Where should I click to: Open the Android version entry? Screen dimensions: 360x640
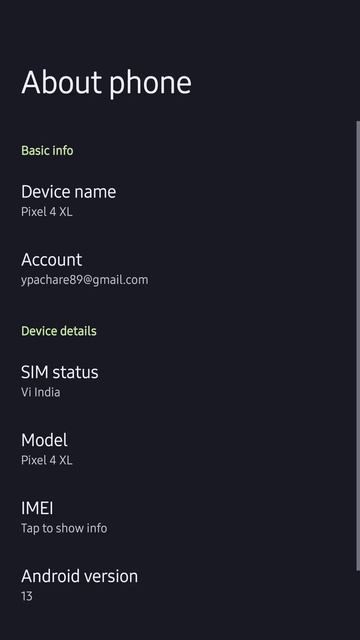pos(178,585)
